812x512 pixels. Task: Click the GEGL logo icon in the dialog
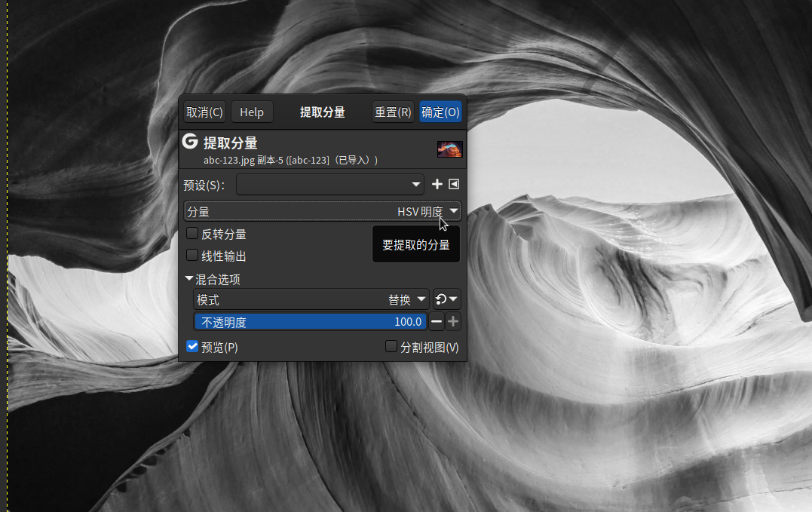point(188,142)
